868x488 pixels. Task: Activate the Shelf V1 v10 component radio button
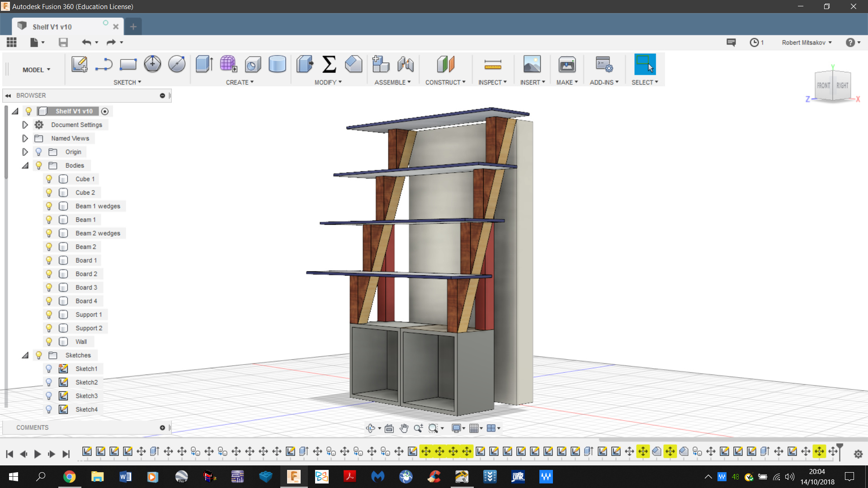[x=105, y=111]
